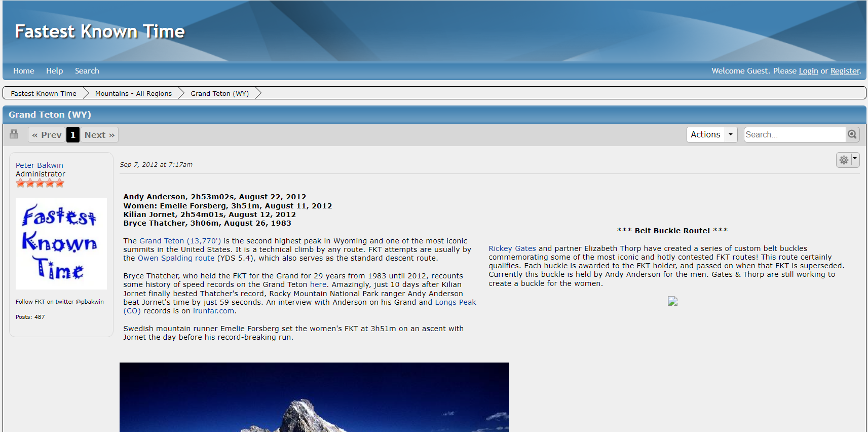Open the Grand Teton (13,770') link
The height and width of the screenshot is (432, 868).
[180, 241]
